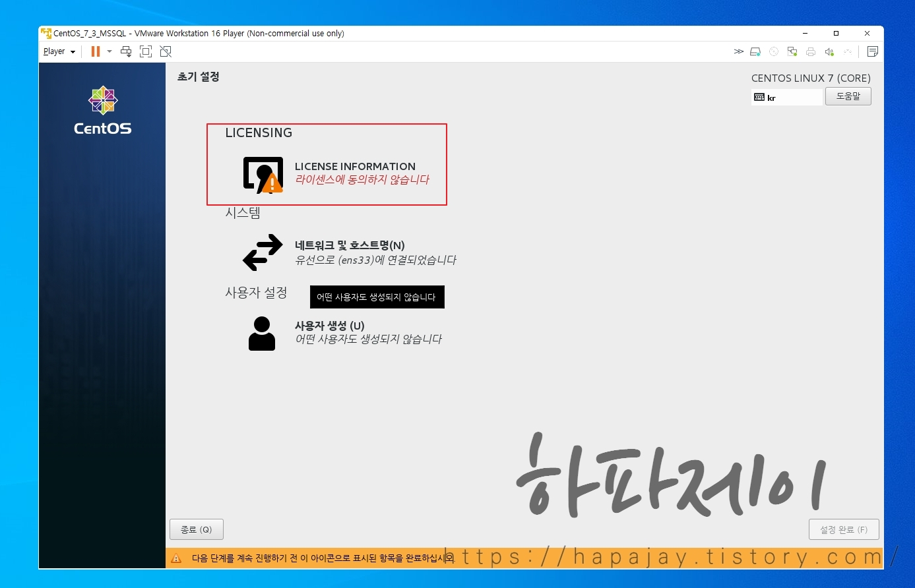Toggle Unity mode icon in toolbar
The image size is (915, 588).
click(166, 51)
